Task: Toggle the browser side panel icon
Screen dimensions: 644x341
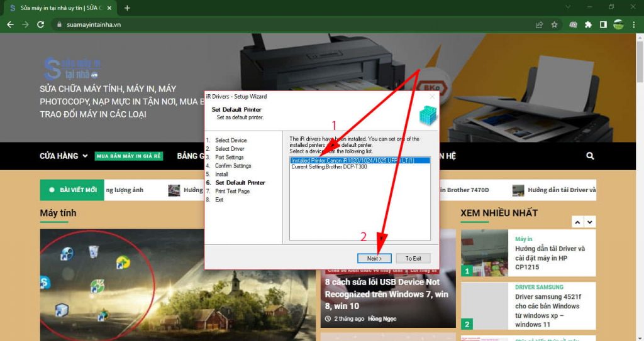Action: (x=603, y=24)
